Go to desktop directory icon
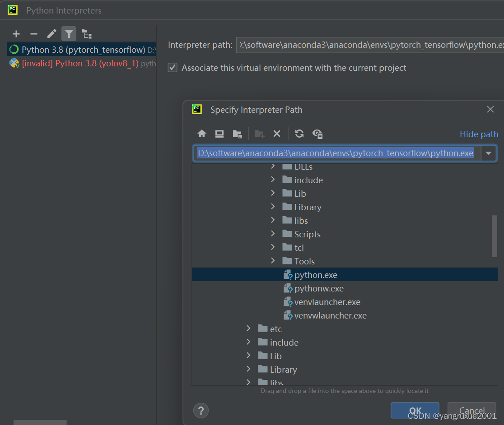504x425 pixels. (219, 134)
